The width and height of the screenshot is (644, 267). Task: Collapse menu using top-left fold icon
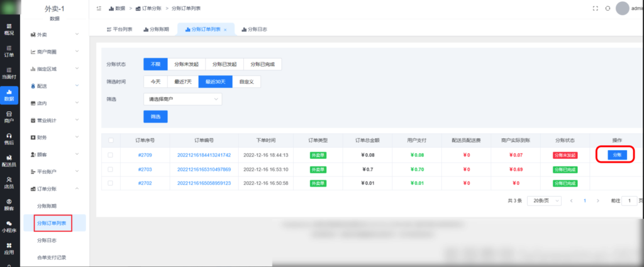(x=99, y=8)
